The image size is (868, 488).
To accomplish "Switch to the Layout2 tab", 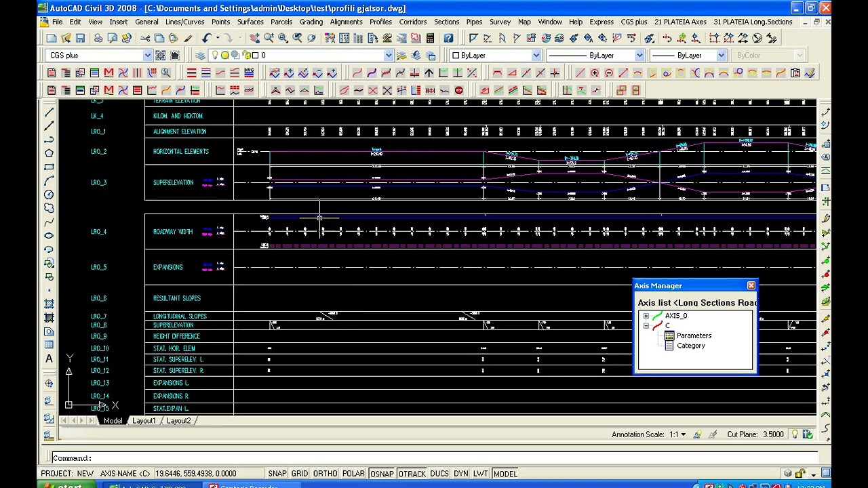I will (178, 421).
